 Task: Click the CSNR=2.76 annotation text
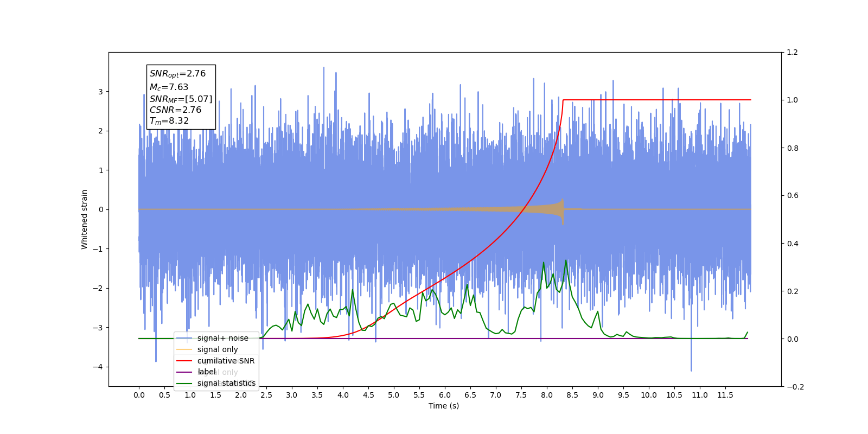(x=175, y=110)
